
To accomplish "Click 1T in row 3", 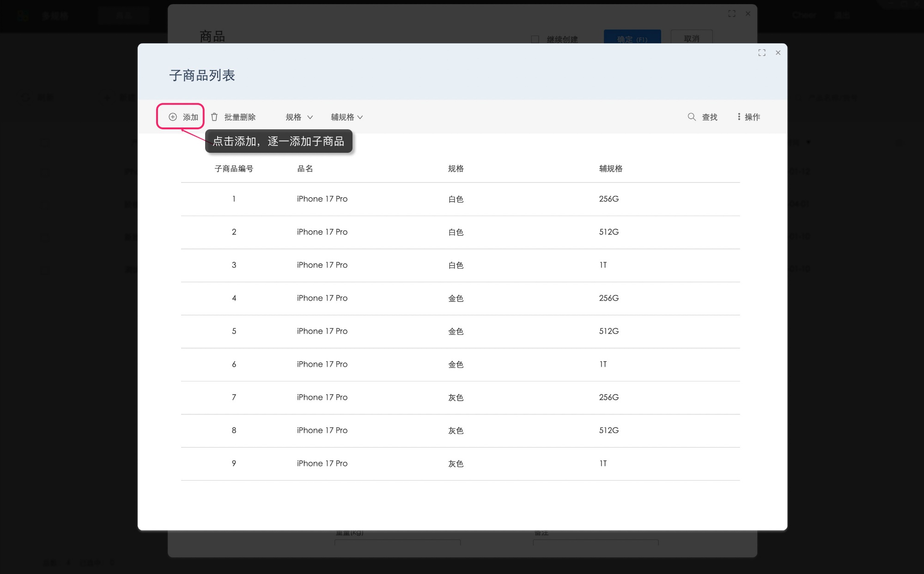I will pyautogui.click(x=603, y=265).
